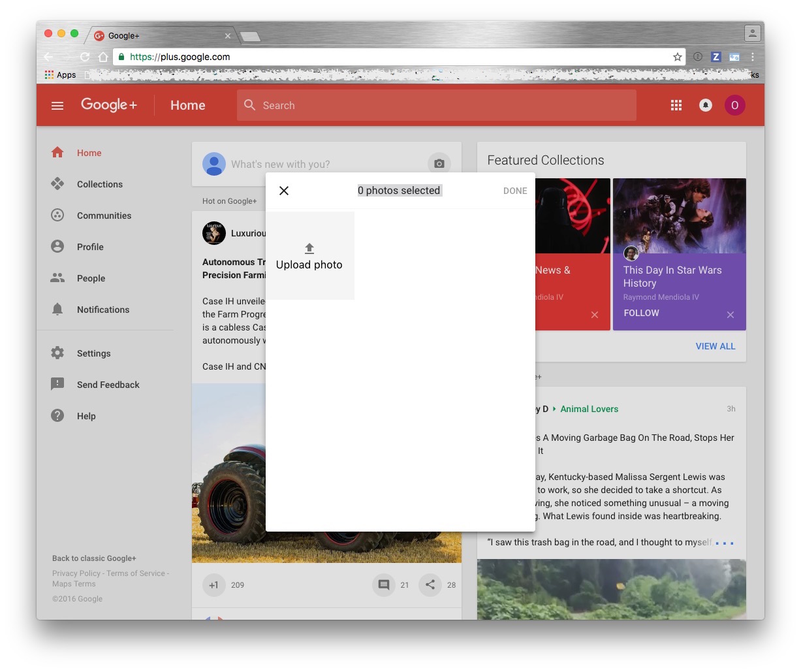This screenshot has width=801, height=672.
Task: Share the tractor post
Action: click(430, 585)
